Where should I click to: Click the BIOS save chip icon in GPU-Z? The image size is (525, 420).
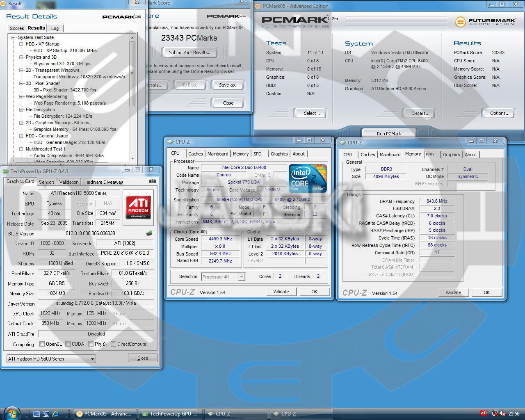click(149, 233)
